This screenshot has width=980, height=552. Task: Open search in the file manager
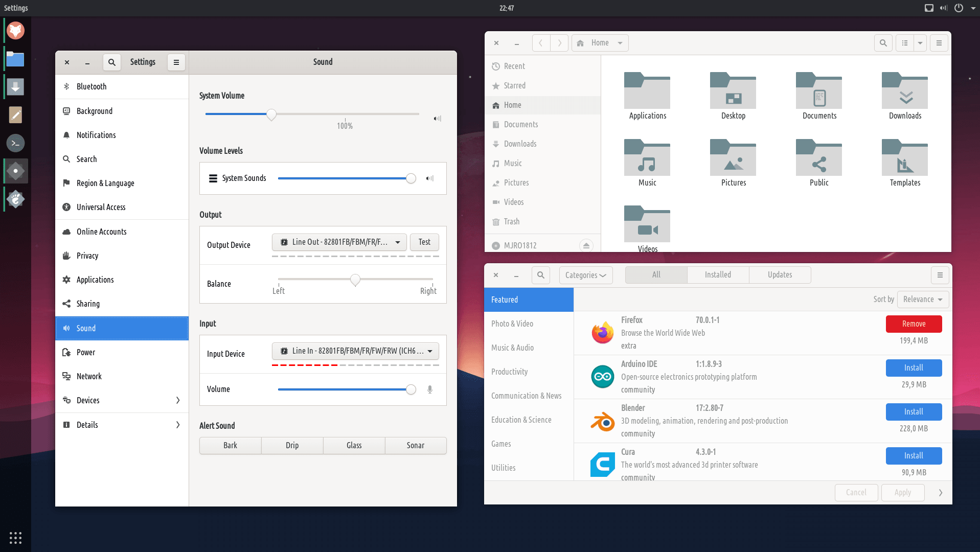coord(883,43)
